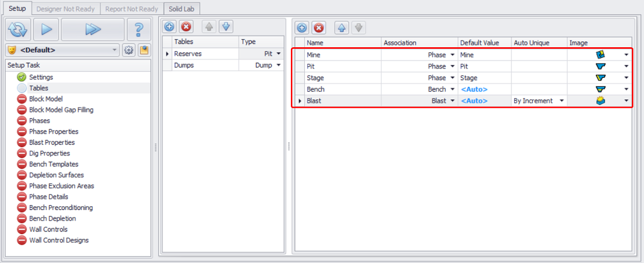Delete level with red X in Name grid

pos(318,27)
